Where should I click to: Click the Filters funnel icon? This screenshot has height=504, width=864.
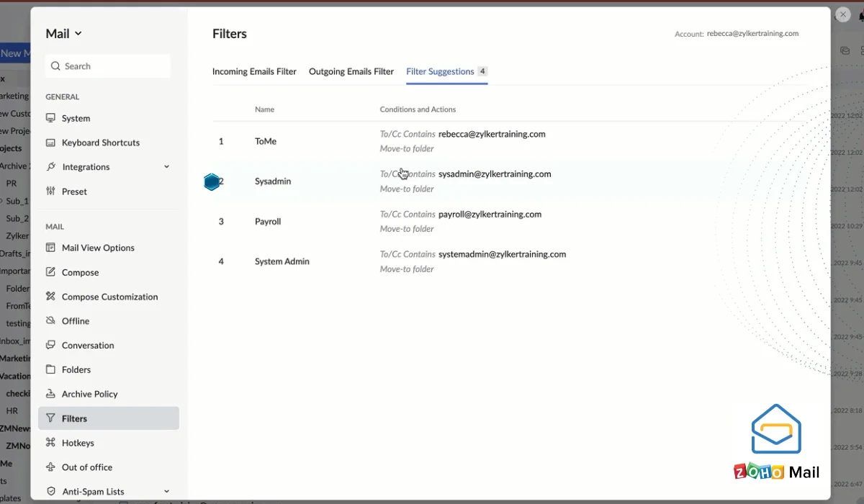50,418
